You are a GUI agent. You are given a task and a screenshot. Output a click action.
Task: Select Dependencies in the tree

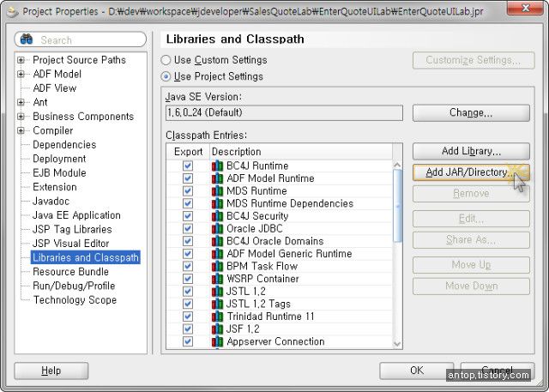pos(64,145)
